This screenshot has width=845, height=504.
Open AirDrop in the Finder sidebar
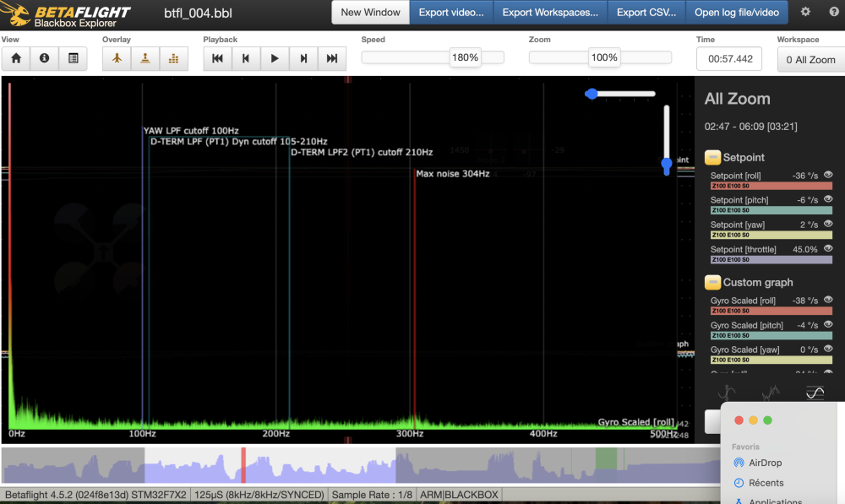(x=765, y=463)
